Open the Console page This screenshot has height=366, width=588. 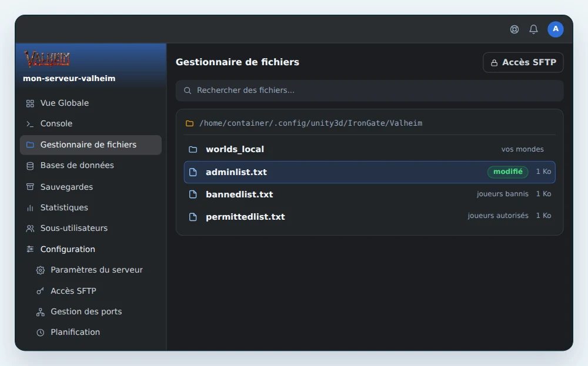(x=91, y=123)
